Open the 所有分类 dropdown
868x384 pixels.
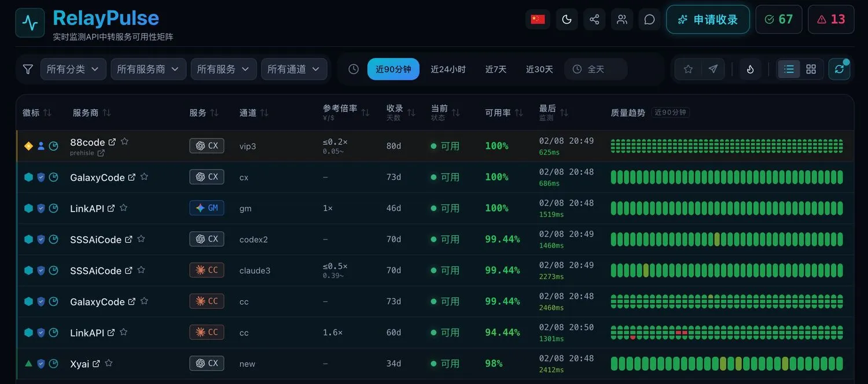(73, 69)
